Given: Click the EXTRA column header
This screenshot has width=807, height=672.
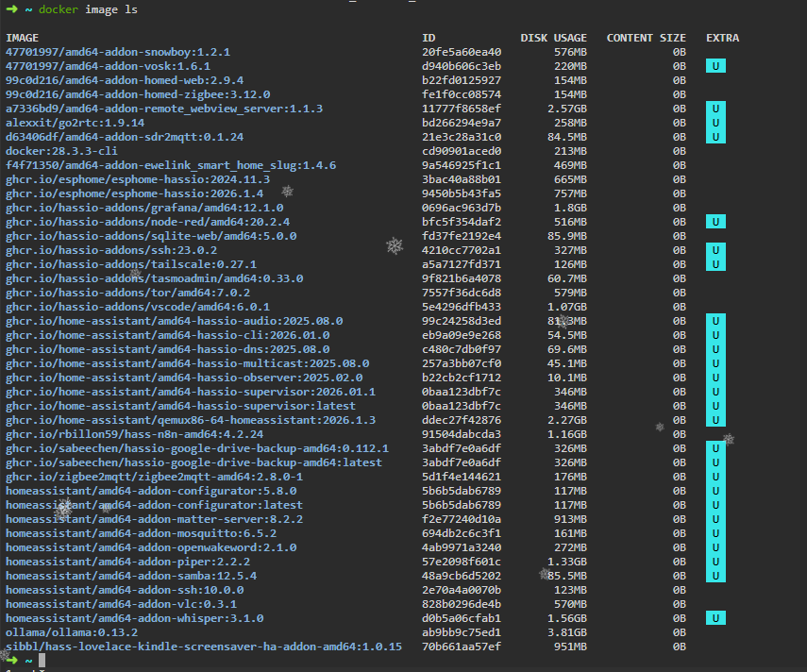Looking at the screenshot, I should click(x=722, y=38).
